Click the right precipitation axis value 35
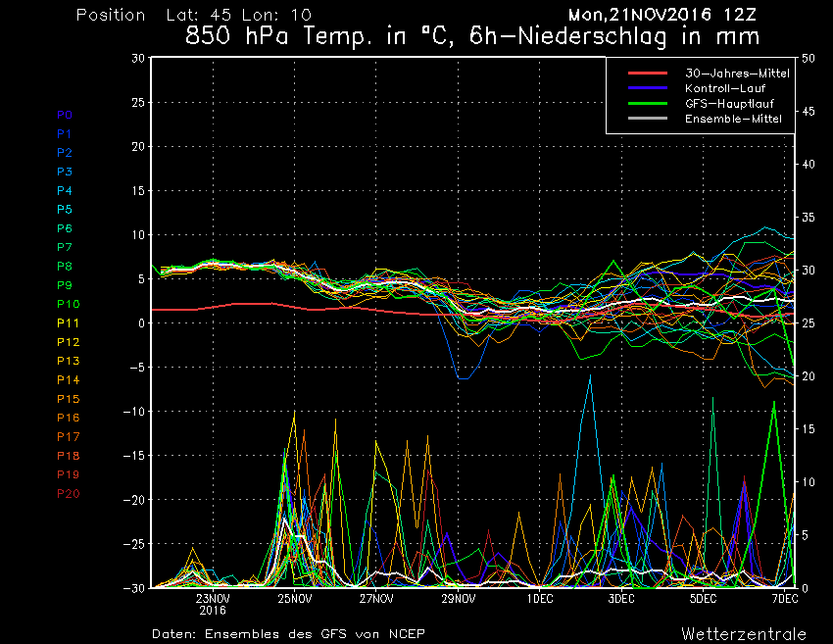 click(x=808, y=218)
